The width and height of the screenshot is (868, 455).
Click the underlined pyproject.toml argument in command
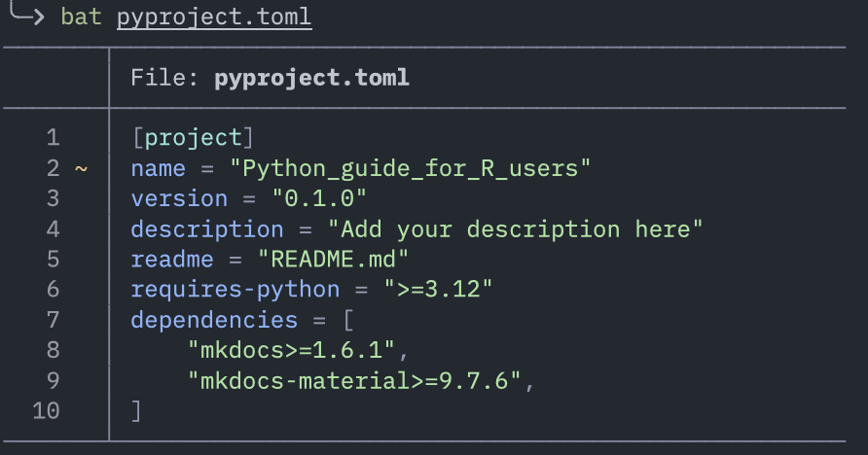pyautogui.click(x=214, y=17)
